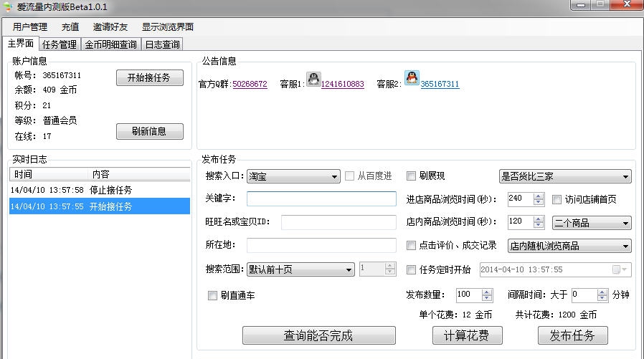Open the 金币明细查询 tab
This screenshot has height=359, width=644.
pos(111,44)
